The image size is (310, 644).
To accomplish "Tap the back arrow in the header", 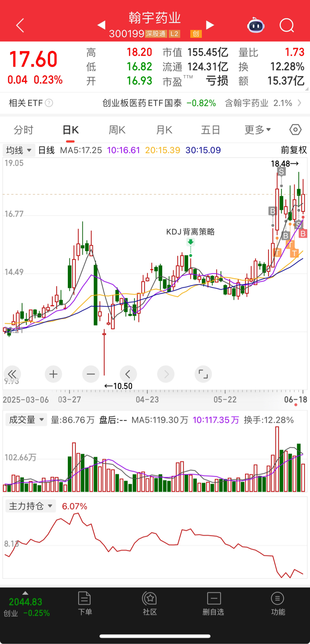I will pos(20,25).
